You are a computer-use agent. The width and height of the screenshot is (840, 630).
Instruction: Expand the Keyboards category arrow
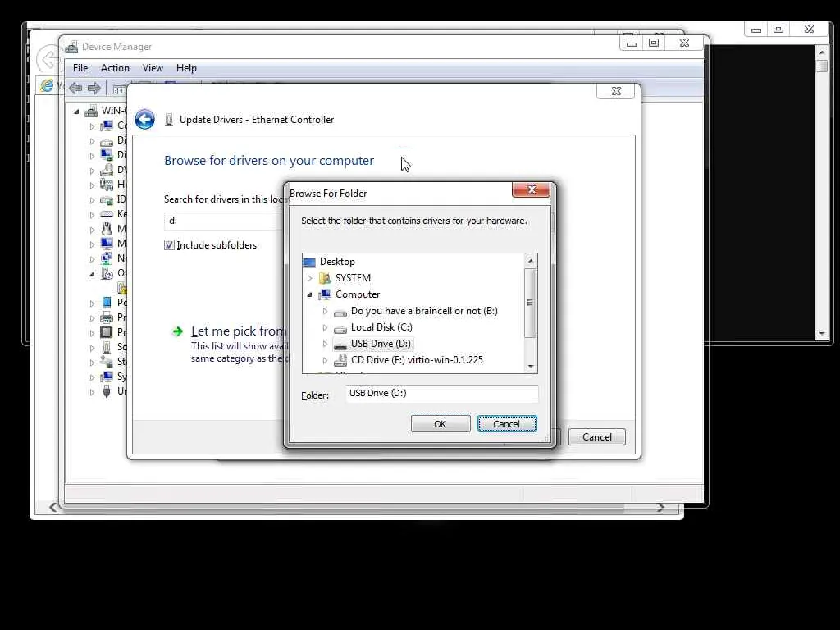92,214
